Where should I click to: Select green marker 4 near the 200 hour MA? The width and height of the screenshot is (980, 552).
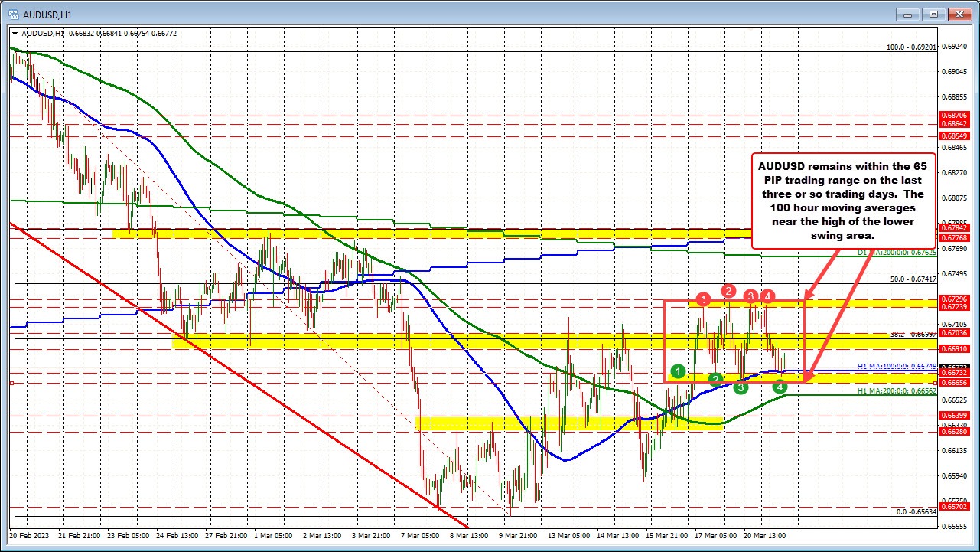pyautogui.click(x=780, y=388)
